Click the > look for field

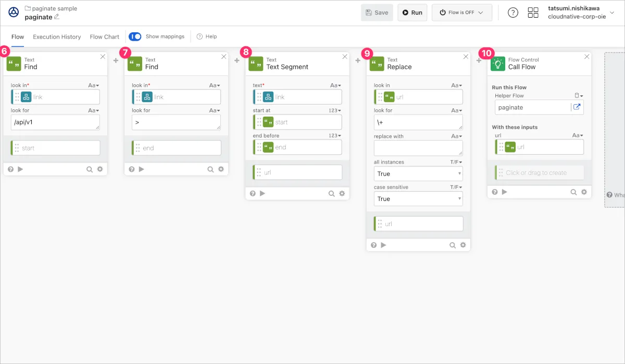click(x=176, y=122)
